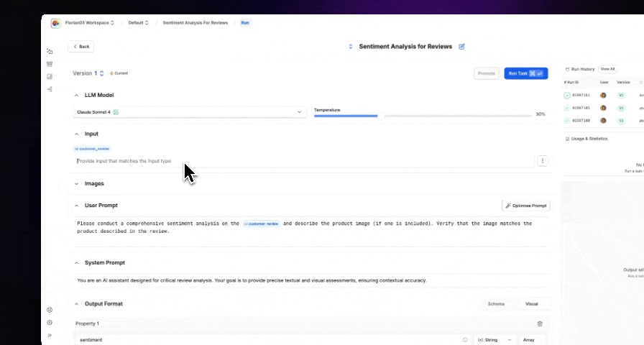This screenshot has width=644, height=345.
Task: Delete Property 1 with the trash icon
Action: click(x=540, y=323)
